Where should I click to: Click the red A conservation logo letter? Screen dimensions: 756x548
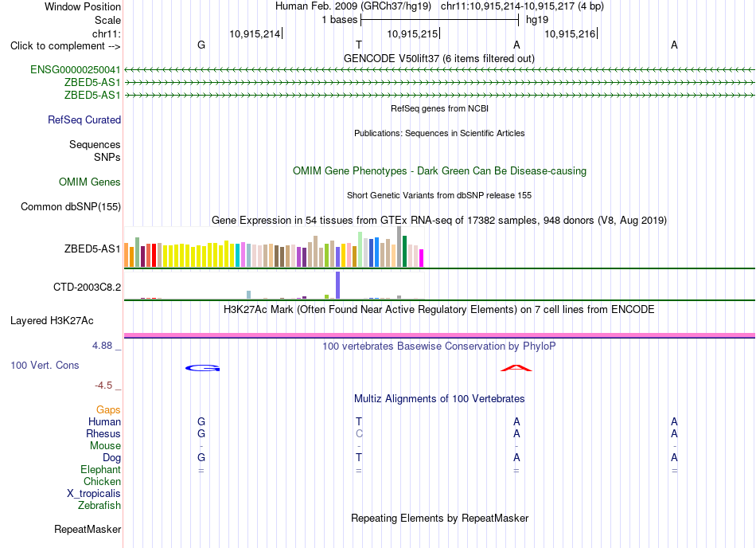(x=516, y=368)
